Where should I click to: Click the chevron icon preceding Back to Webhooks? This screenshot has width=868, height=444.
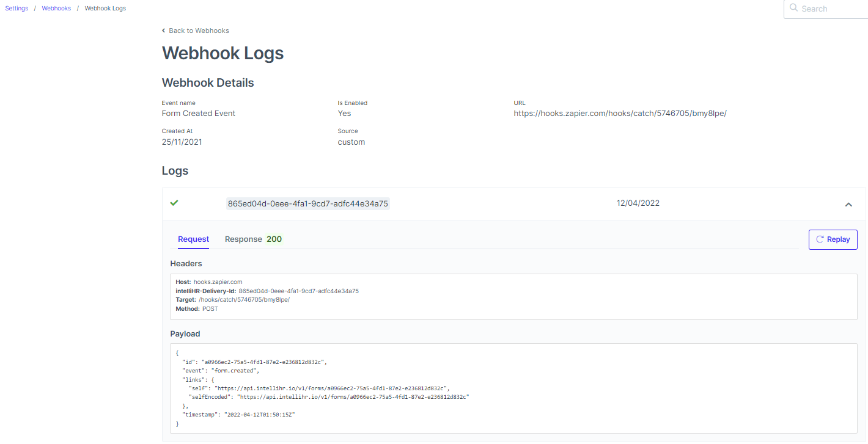pyautogui.click(x=163, y=30)
